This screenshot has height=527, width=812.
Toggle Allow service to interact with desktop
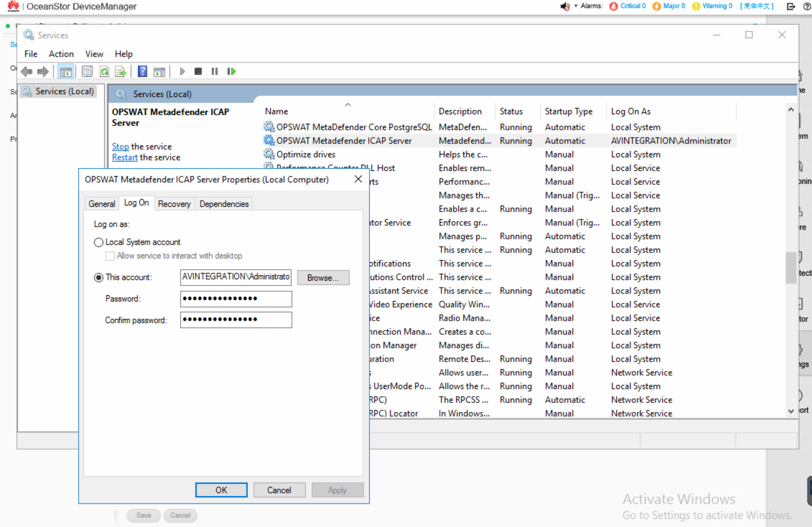pos(110,256)
